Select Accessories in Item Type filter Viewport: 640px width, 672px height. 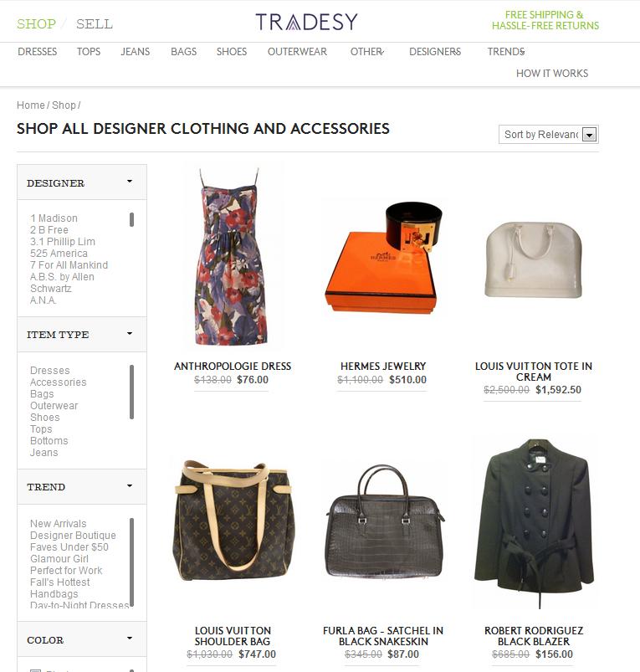pos(59,382)
